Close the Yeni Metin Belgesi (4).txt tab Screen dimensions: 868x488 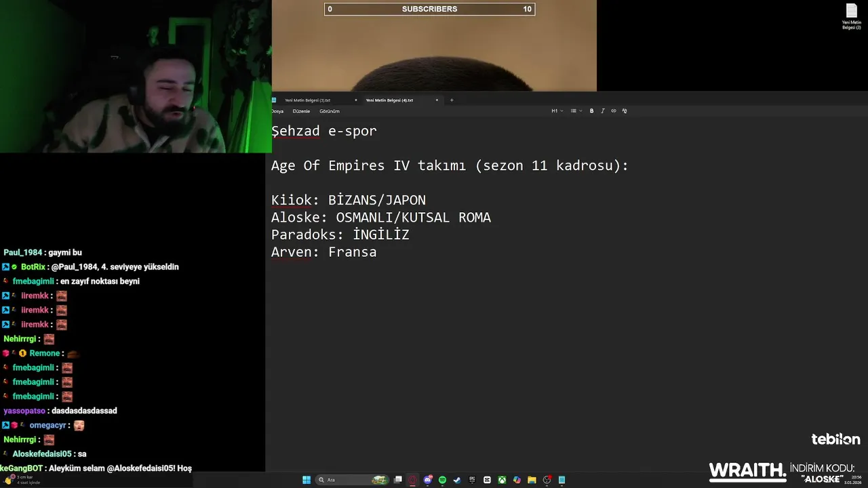tap(437, 100)
